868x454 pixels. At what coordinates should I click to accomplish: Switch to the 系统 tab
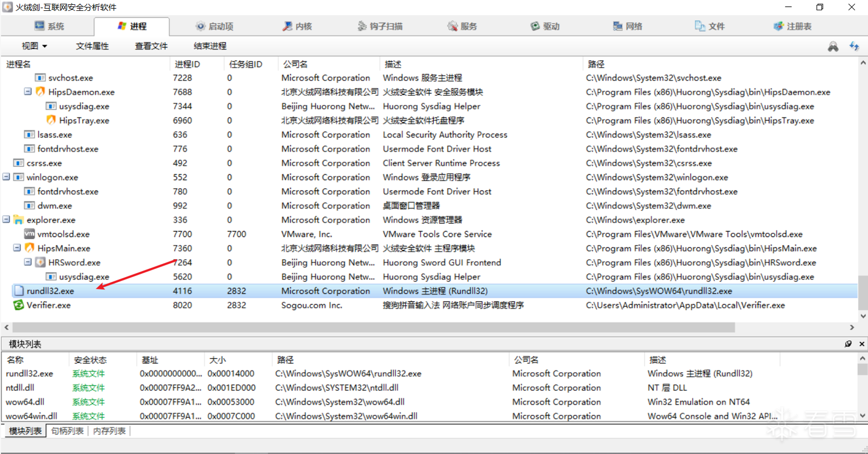[49, 26]
